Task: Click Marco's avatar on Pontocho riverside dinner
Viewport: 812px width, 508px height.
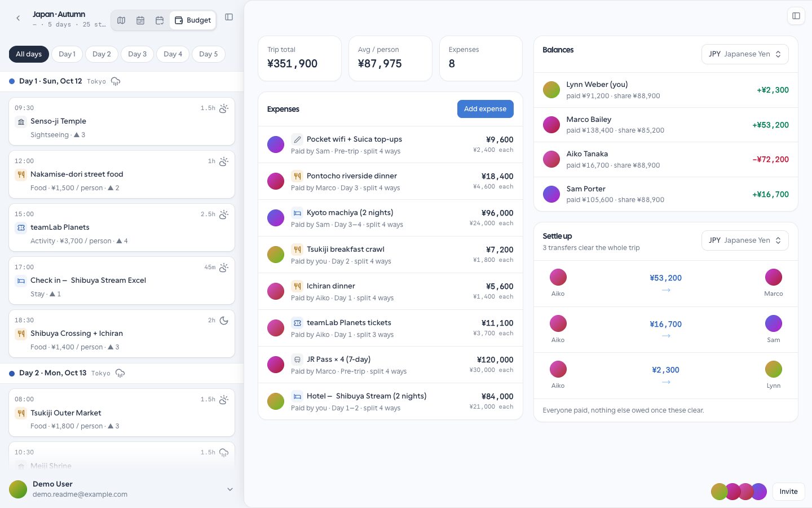Action: point(276,181)
